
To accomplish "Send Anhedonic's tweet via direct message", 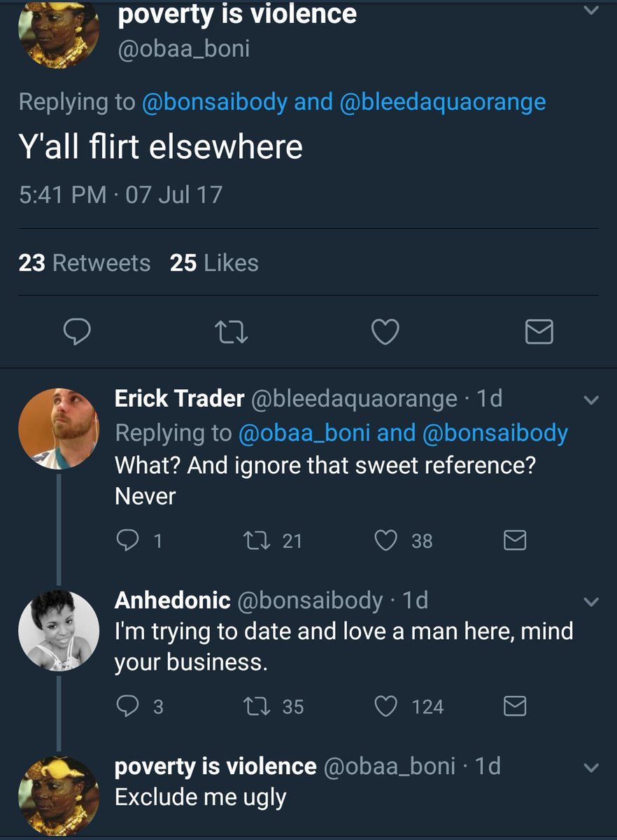I will (x=515, y=707).
